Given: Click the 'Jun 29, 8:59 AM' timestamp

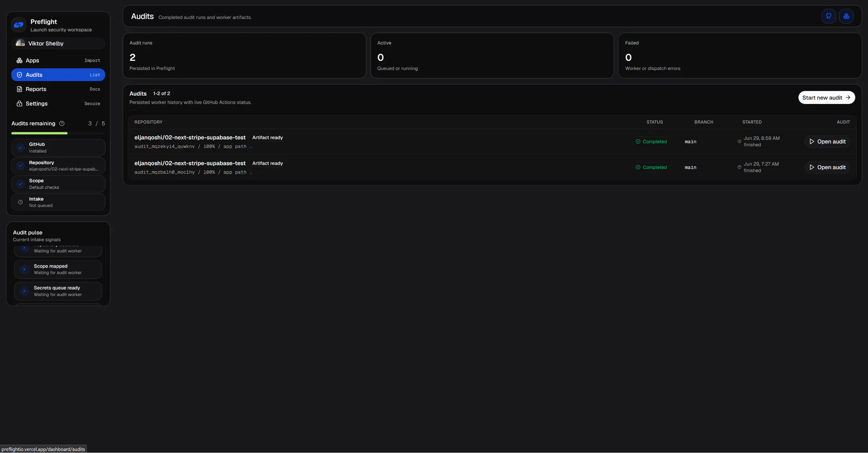Looking at the screenshot, I should point(762,138).
